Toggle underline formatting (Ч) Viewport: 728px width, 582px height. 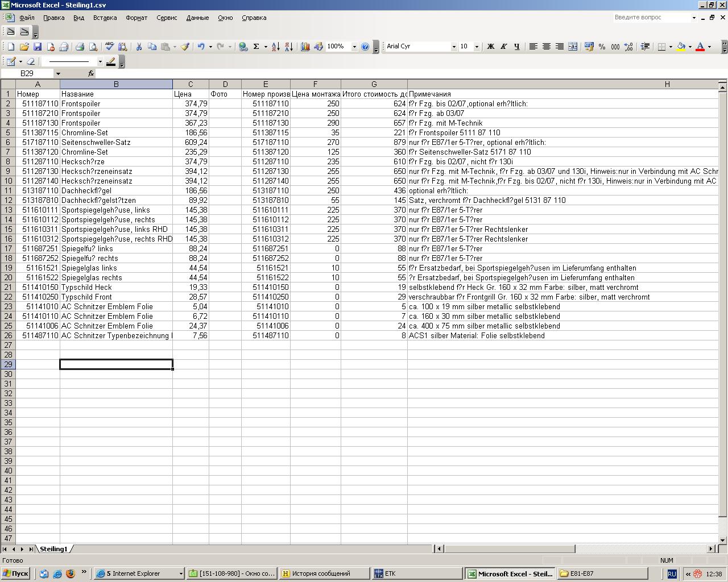pos(516,47)
